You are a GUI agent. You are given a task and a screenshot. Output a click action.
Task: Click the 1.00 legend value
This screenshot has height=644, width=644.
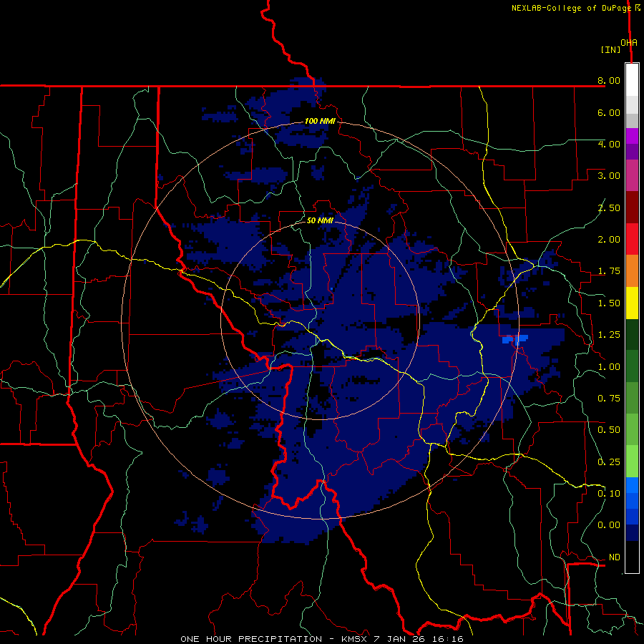pos(609,367)
